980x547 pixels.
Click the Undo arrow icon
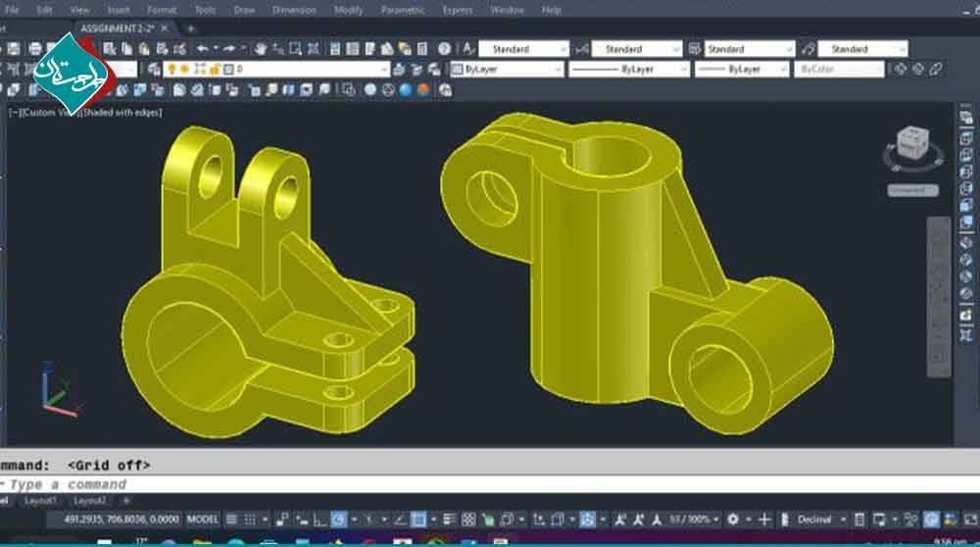[202, 49]
